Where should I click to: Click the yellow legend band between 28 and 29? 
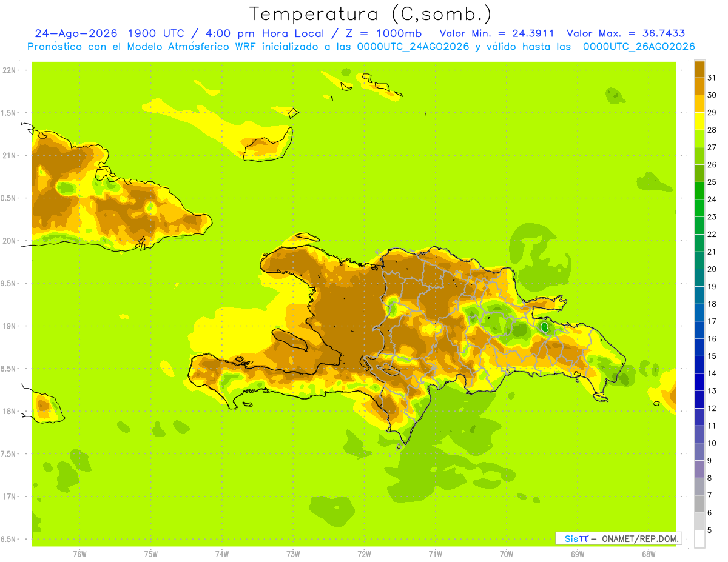[699, 121]
